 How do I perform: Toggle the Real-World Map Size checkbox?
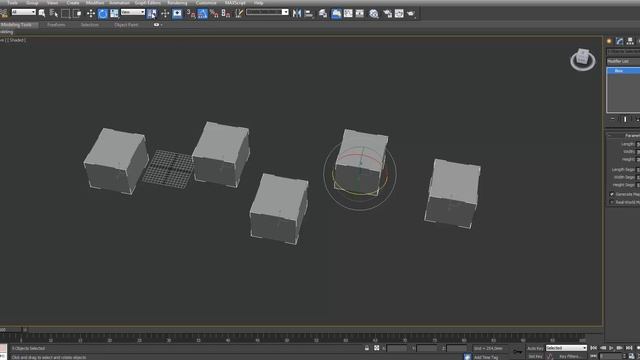611,202
